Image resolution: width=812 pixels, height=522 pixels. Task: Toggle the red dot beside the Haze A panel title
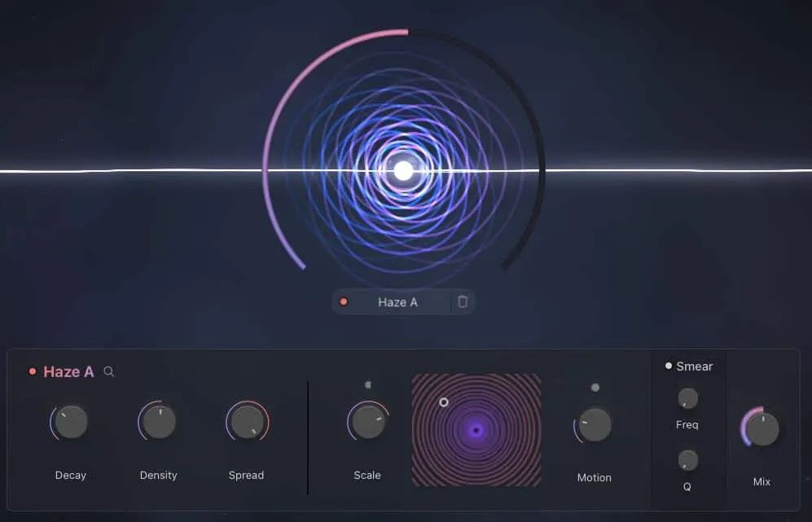pos(32,371)
